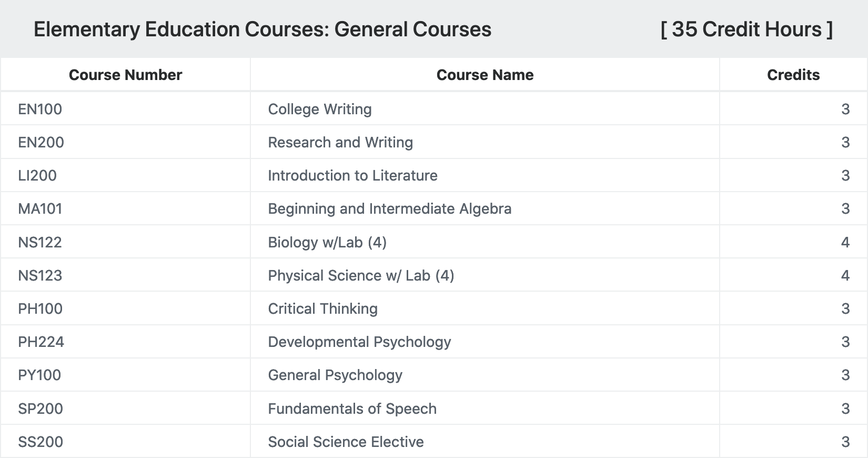Click the Elementary Education Courses section heading
Viewport: 868px width, 458px height.
[263, 29]
